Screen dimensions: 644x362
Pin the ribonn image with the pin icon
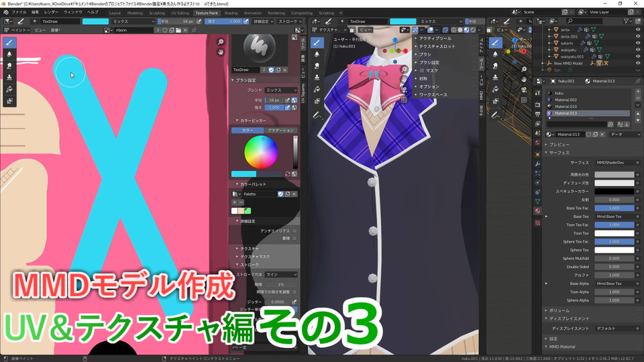tap(194, 30)
